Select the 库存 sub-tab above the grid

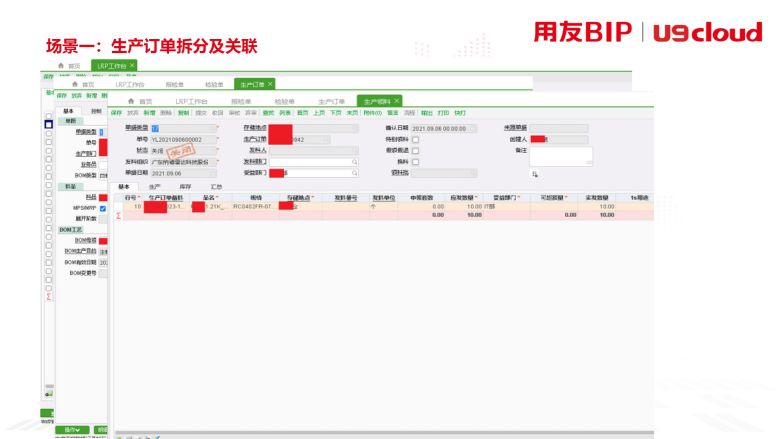185,187
